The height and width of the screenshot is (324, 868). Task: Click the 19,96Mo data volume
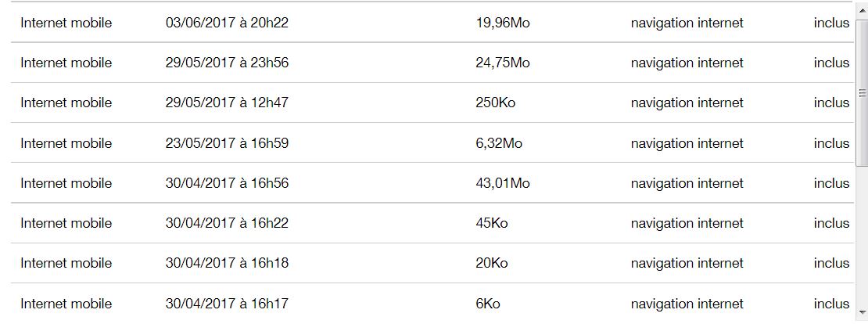click(502, 23)
